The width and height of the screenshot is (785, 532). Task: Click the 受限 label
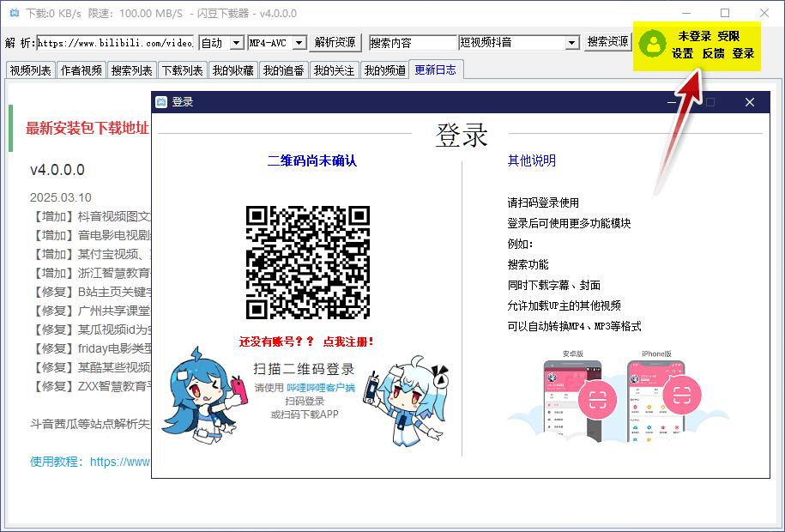[728, 36]
